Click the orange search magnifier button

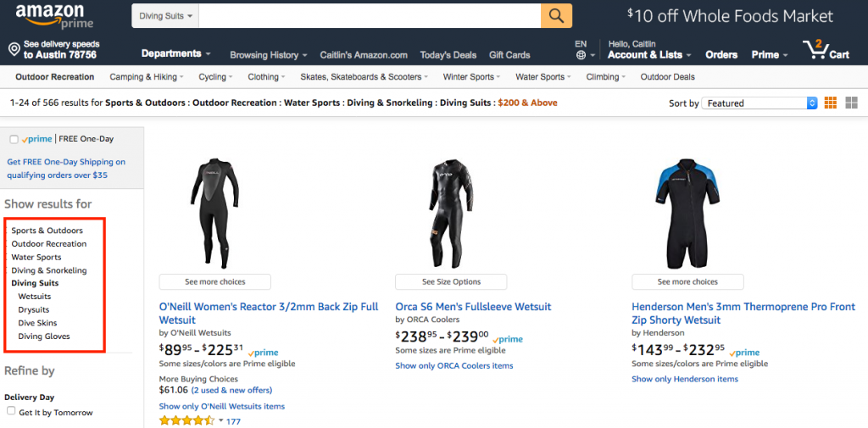(556, 15)
